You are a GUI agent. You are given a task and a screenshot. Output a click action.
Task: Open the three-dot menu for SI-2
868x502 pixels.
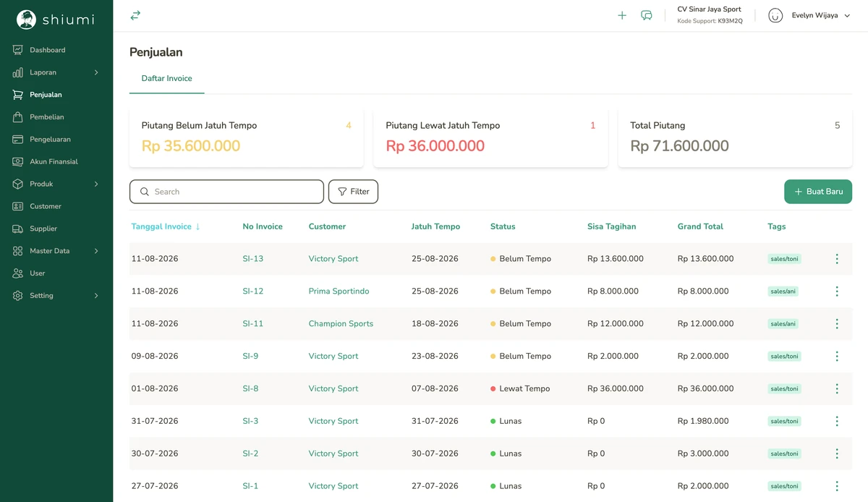point(837,454)
